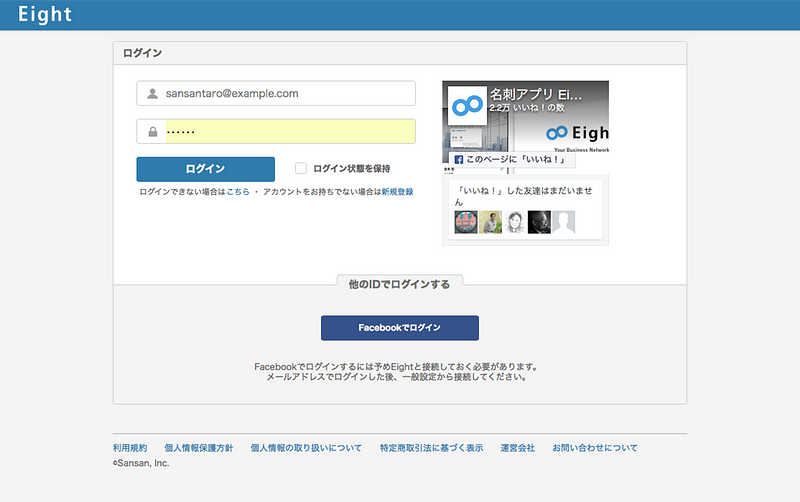
Task: Click second friend avatar thumbnail
Action: click(x=490, y=222)
